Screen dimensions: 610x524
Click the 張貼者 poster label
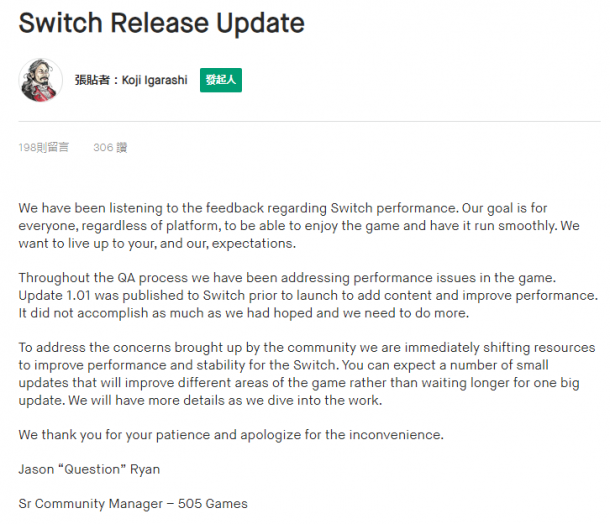(92, 80)
